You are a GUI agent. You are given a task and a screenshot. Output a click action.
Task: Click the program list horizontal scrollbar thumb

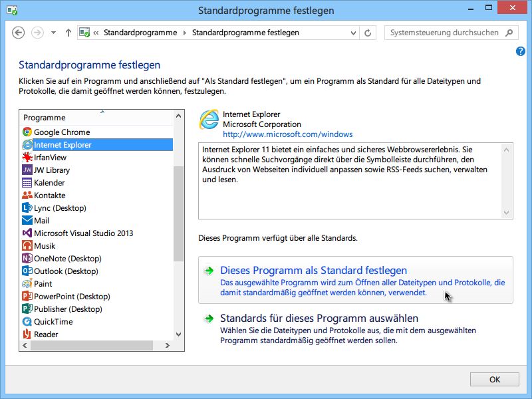(92, 345)
